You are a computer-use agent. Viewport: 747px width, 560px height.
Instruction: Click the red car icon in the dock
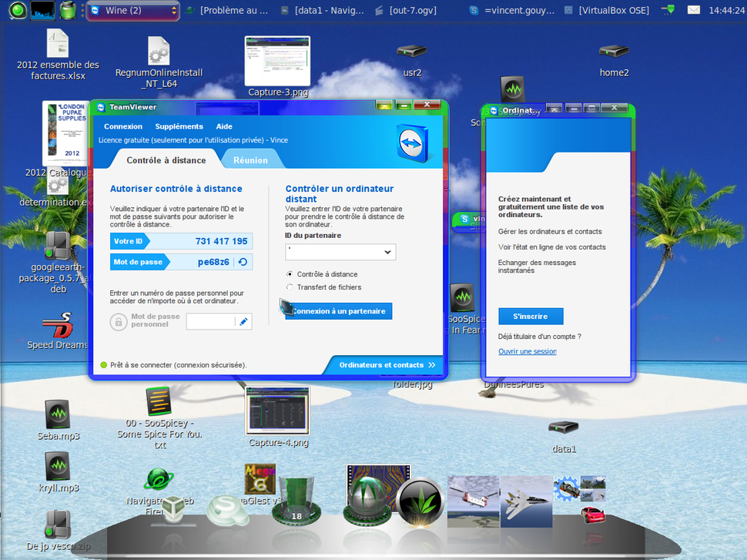click(x=593, y=515)
